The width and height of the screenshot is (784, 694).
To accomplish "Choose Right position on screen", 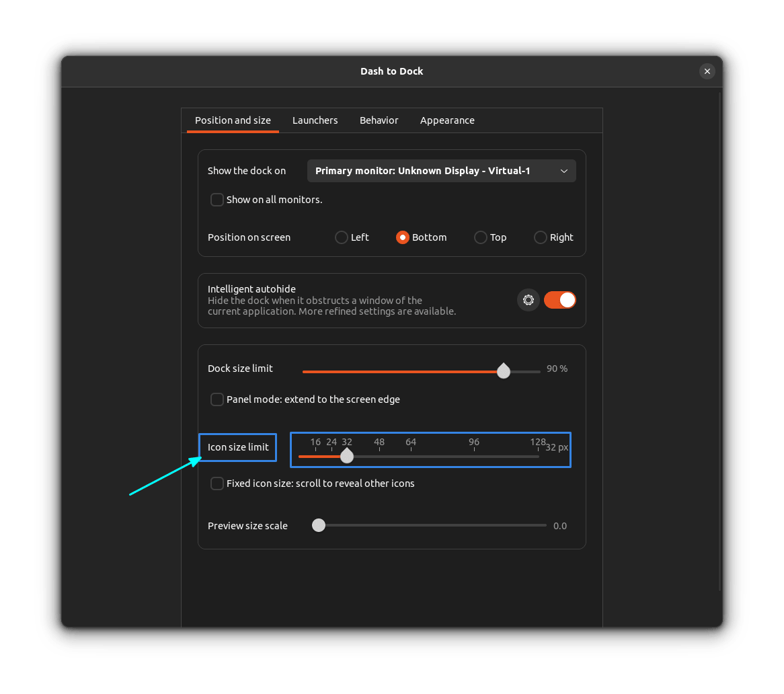I will (541, 237).
